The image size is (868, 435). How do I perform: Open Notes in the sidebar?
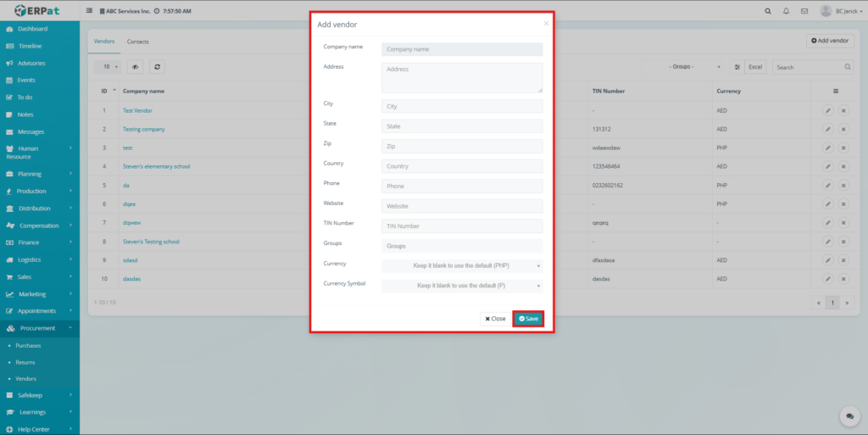pyautogui.click(x=39, y=114)
